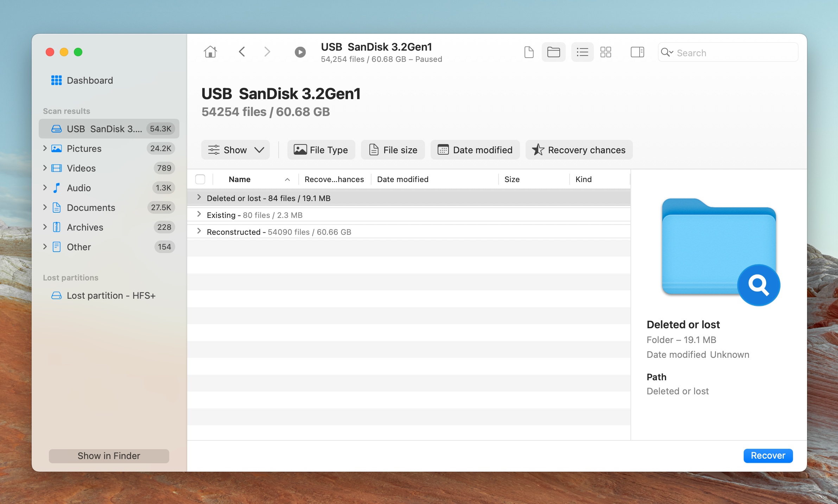Viewport: 838px width, 504px height.
Task: Tick the select-all checkbox in header
Action: [x=200, y=179]
